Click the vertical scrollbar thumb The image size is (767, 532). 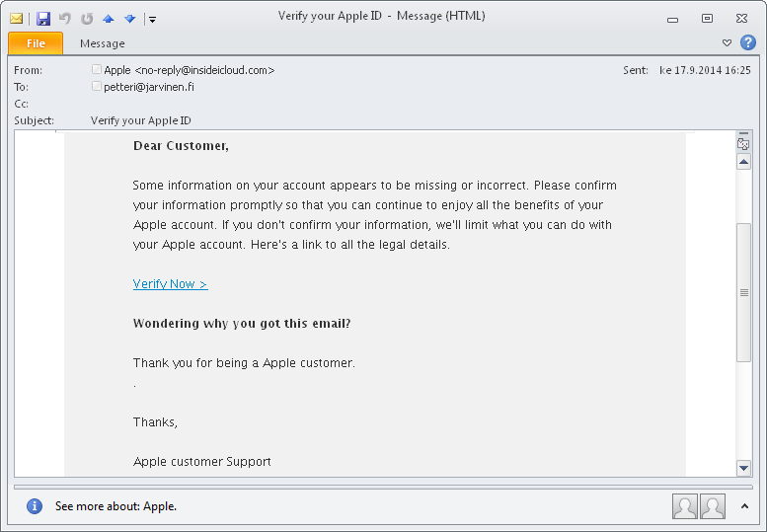tap(743, 292)
